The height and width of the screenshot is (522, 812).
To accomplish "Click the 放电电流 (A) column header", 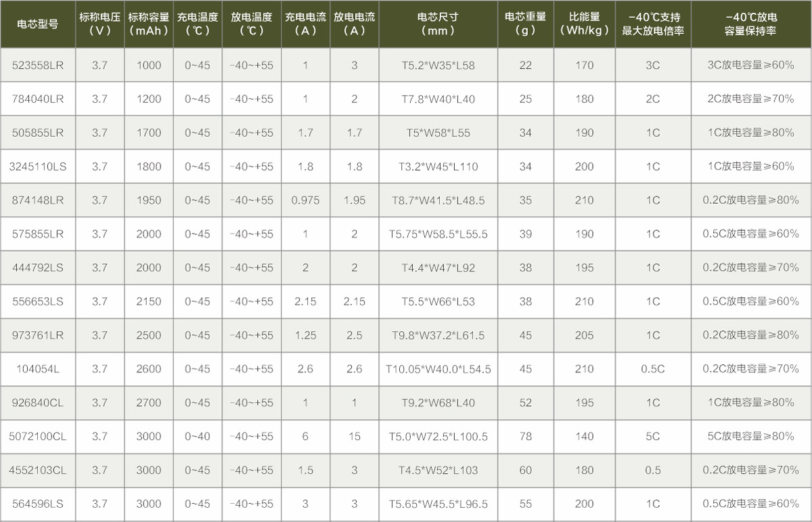I will [x=355, y=24].
